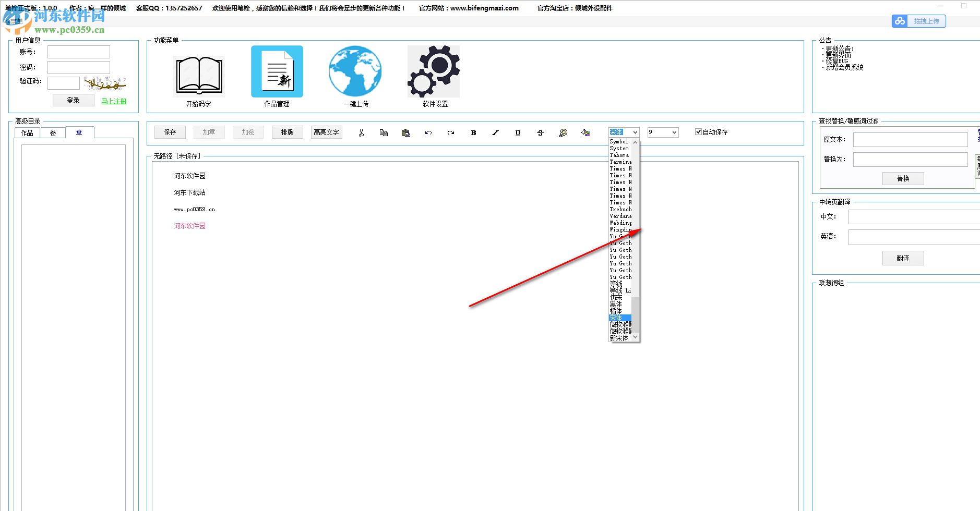Toggle italic formatting

[496, 132]
